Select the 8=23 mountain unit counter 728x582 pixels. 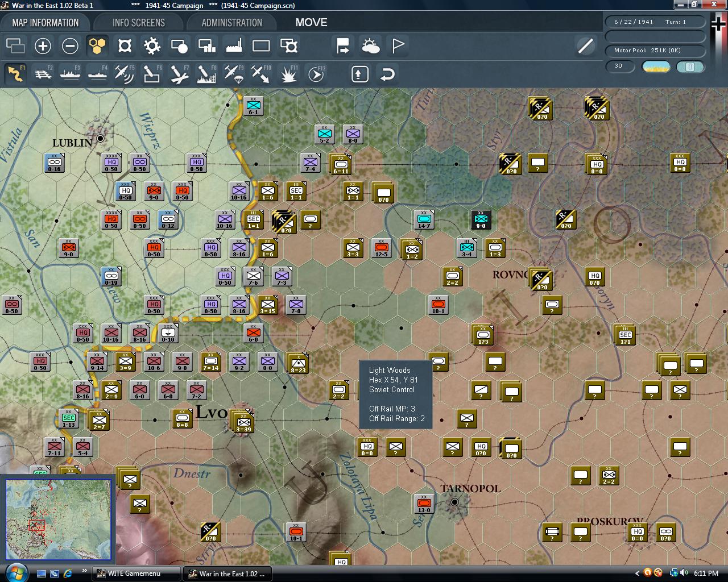click(x=298, y=363)
